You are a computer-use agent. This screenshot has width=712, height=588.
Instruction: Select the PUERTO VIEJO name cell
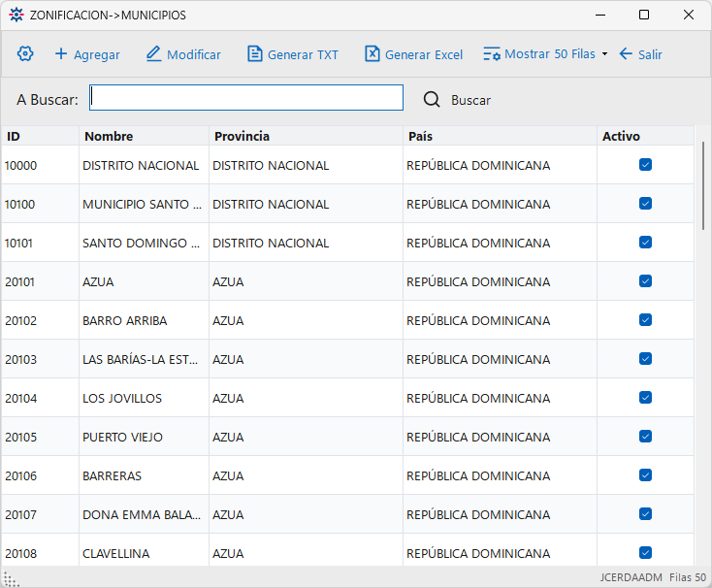pos(144,437)
